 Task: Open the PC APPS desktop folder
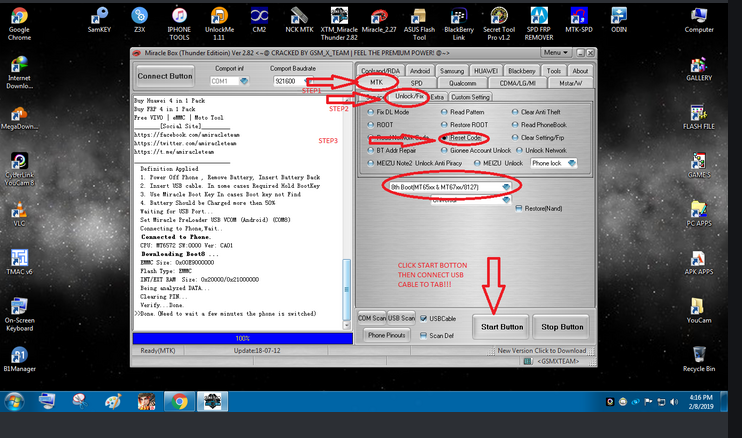pos(699,214)
